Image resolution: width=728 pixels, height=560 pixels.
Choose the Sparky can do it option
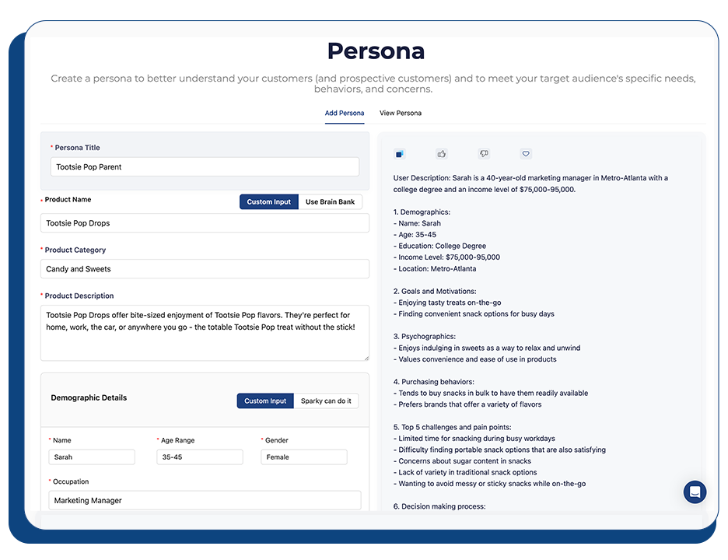(x=326, y=401)
